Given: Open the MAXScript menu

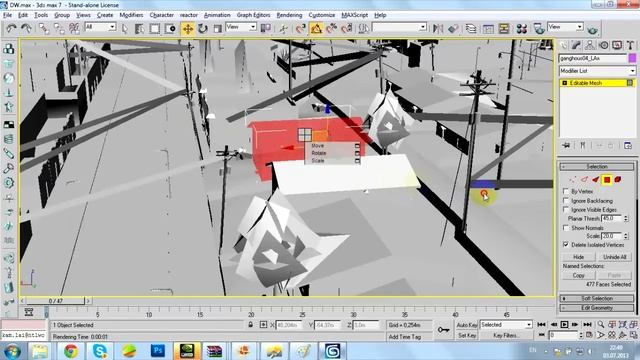Looking at the screenshot, I should pyautogui.click(x=354, y=15).
